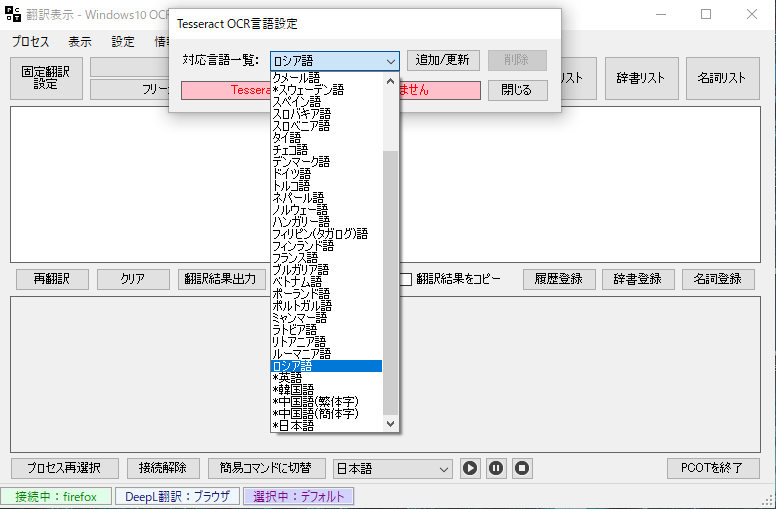Click the プロセス再選択 button
Screen dimensions: 776x509
[x=65, y=468]
